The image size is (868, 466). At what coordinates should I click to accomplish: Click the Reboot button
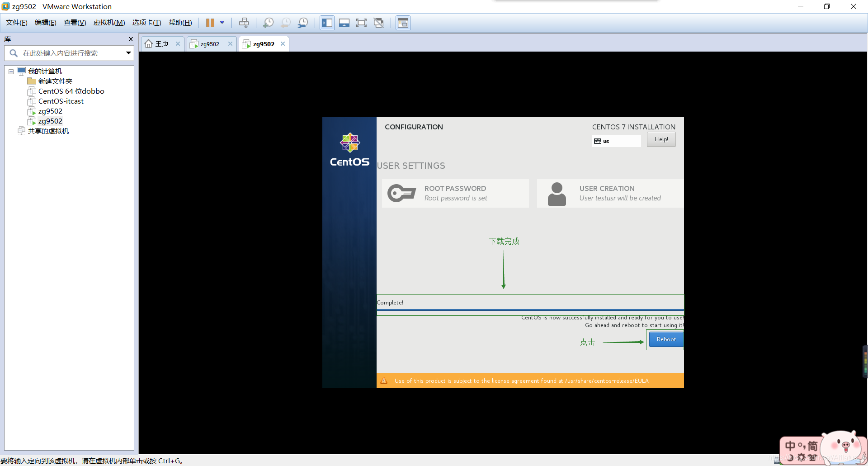click(x=666, y=339)
